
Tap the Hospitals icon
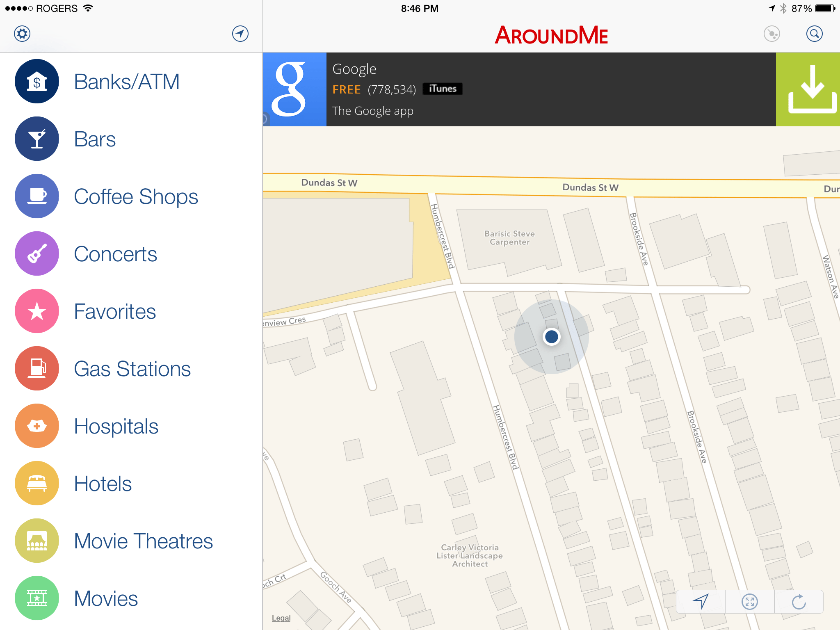(37, 426)
